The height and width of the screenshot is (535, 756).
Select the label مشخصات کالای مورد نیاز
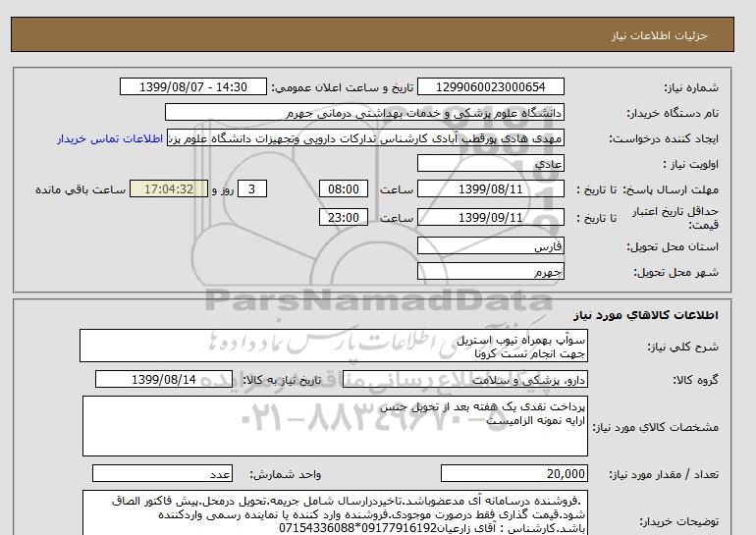(655, 428)
